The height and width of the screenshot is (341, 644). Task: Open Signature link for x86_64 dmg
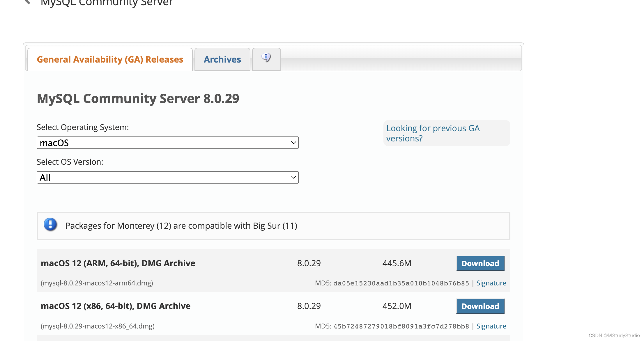[491, 326]
